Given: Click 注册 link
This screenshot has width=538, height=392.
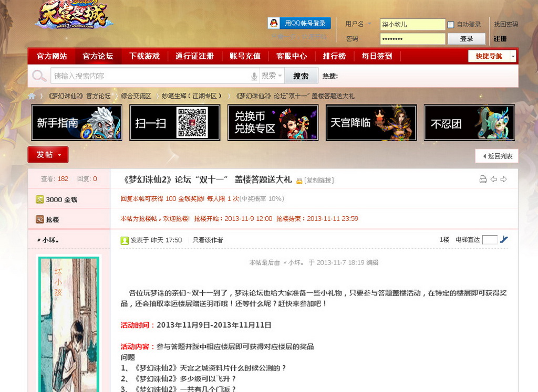Looking at the screenshot, I should [x=500, y=39].
